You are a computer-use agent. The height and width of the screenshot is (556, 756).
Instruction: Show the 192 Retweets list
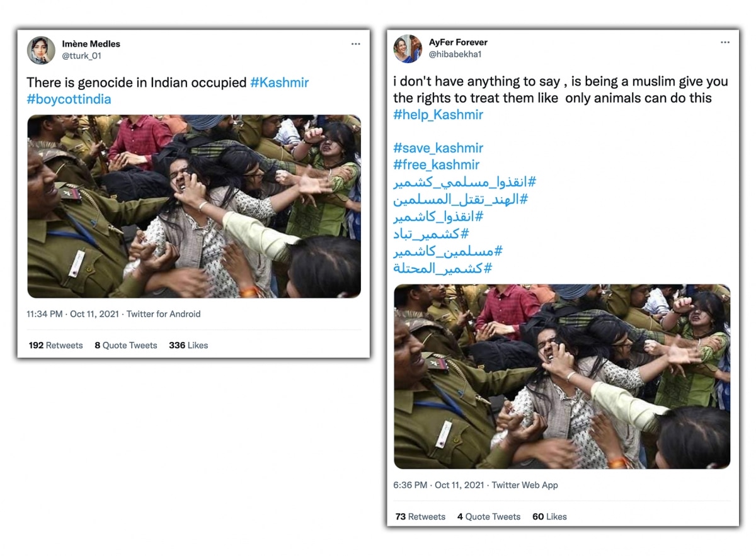[x=55, y=345]
